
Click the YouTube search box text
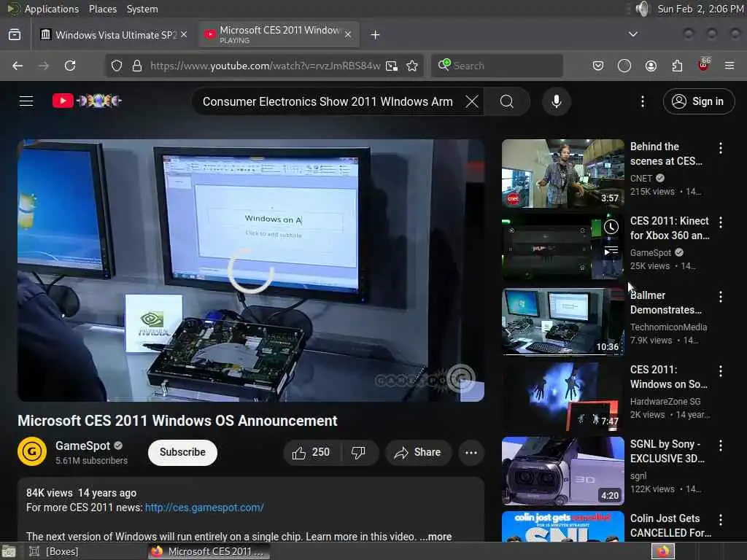328,101
